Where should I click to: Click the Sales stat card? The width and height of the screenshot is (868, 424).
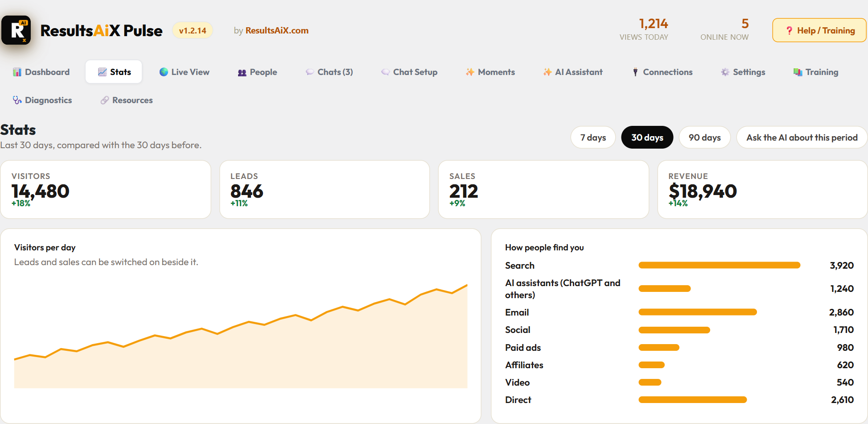(x=543, y=190)
